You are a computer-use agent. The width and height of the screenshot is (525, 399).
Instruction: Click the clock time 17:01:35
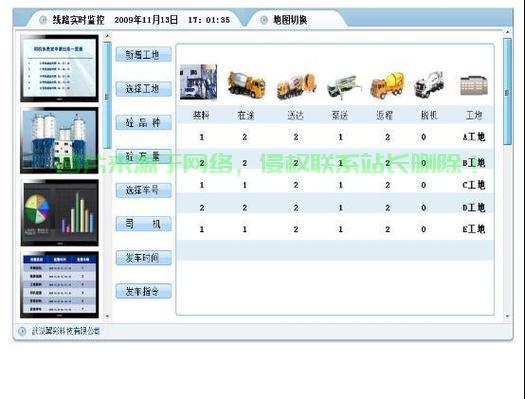209,20
